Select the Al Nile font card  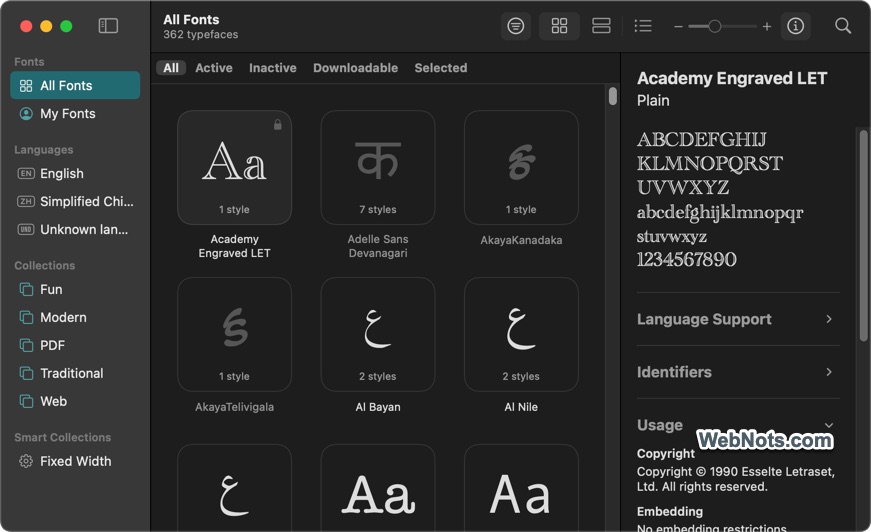(521, 334)
